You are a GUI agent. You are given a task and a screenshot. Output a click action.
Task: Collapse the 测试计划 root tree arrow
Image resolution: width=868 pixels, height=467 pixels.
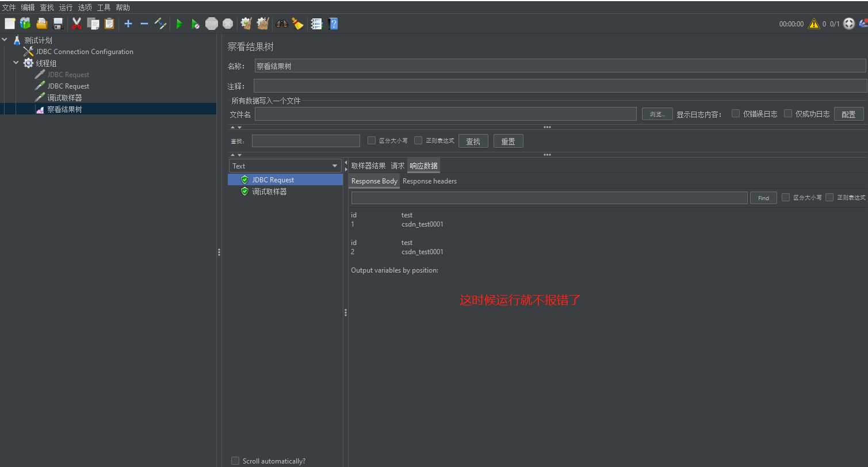point(5,40)
